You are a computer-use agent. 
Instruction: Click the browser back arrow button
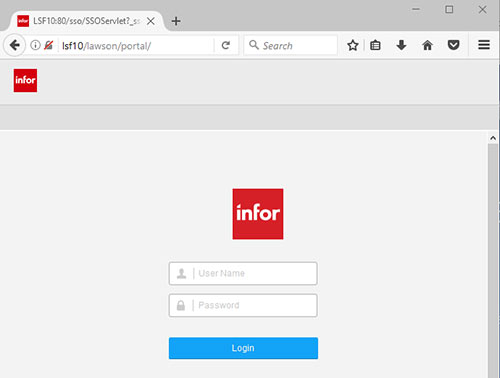tap(15, 45)
